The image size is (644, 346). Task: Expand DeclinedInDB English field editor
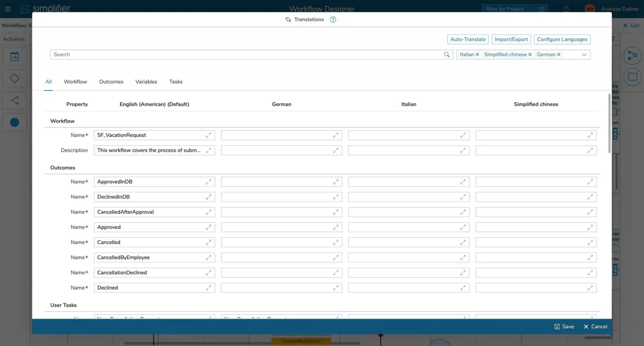click(x=208, y=197)
